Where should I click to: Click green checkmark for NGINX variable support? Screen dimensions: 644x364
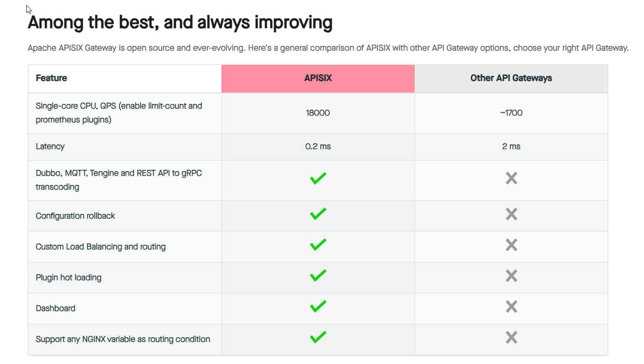coord(318,337)
